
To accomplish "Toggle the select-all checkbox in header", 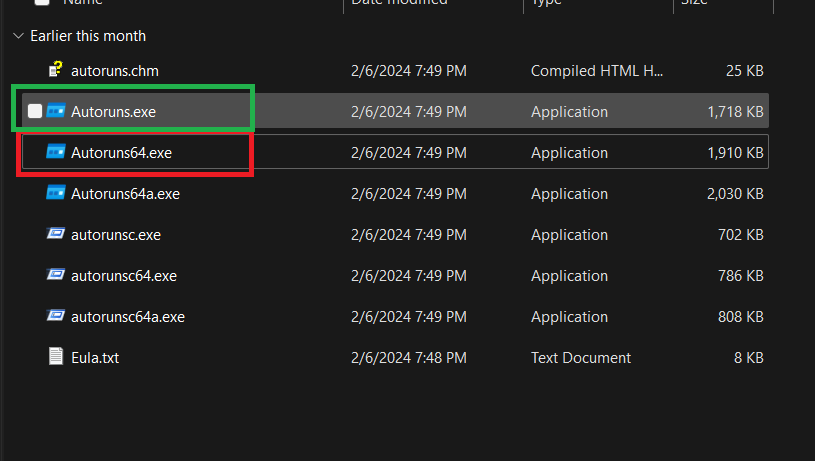I will [x=42, y=3].
